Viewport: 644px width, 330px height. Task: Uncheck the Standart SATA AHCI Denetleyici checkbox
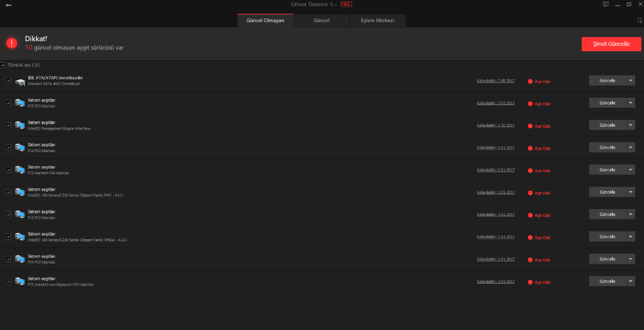[x=8, y=81]
